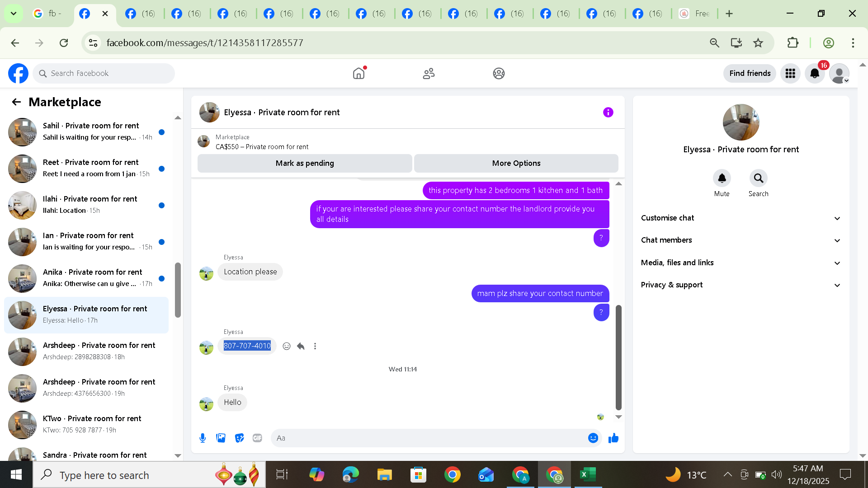Screen dimensions: 868x488
Task: Search within the conversation
Action: coord(758,178)
